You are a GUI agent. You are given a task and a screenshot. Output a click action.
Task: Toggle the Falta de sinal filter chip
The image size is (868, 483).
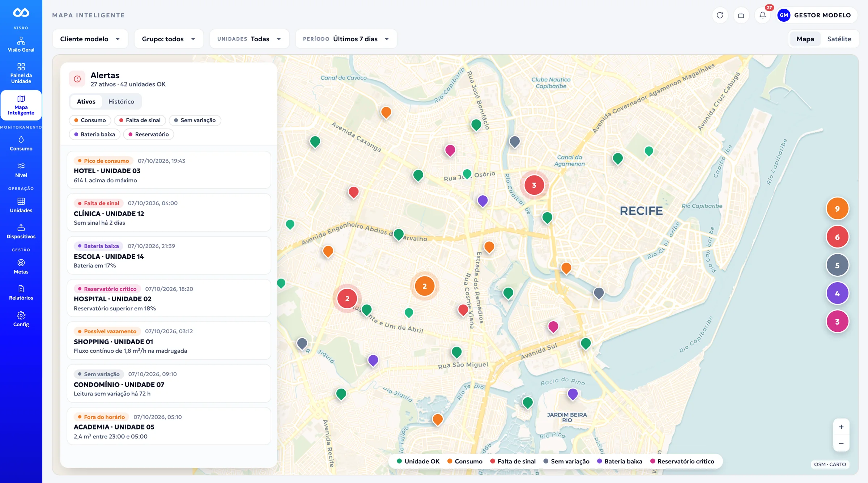click(140, 120)
